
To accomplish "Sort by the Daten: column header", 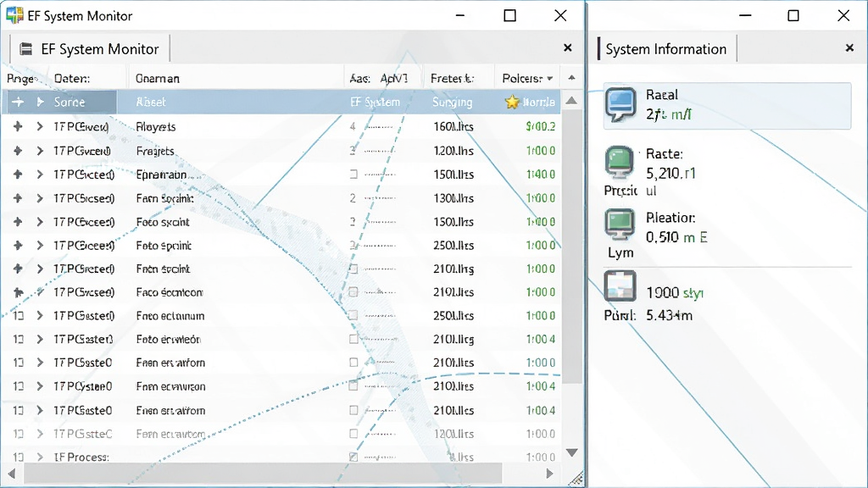I will [72, 79].
